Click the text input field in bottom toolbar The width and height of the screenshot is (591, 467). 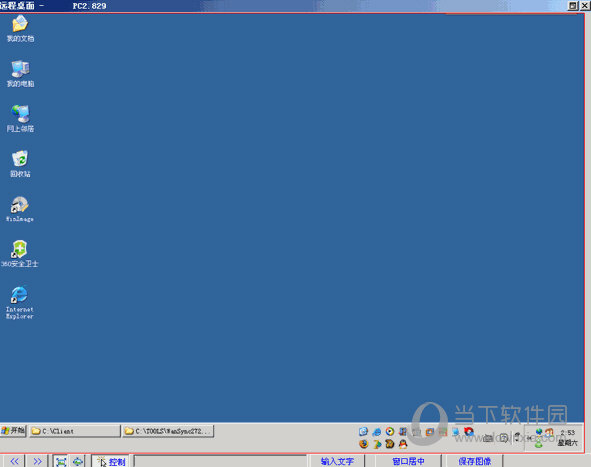tap(220, 461)
